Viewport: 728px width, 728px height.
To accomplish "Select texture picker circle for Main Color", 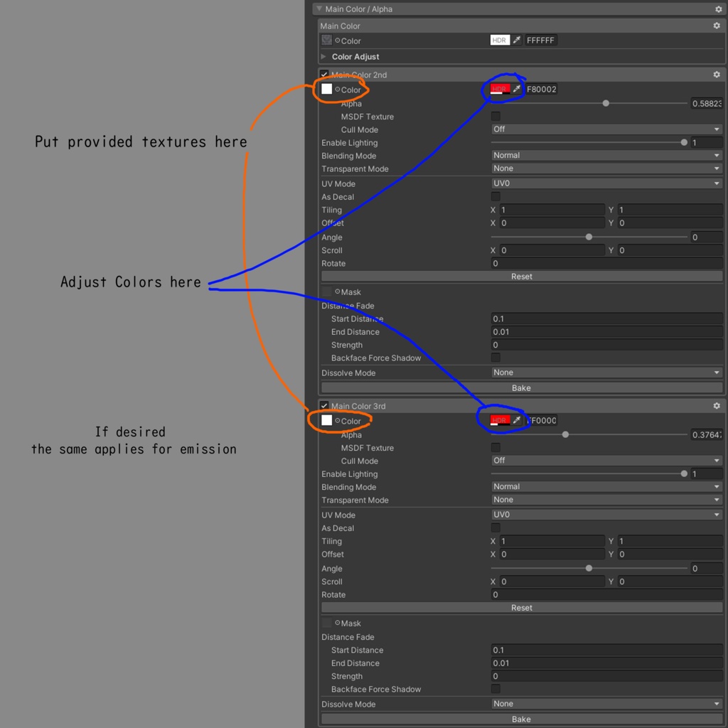I will pyautogui.click(x=338, y=41).
